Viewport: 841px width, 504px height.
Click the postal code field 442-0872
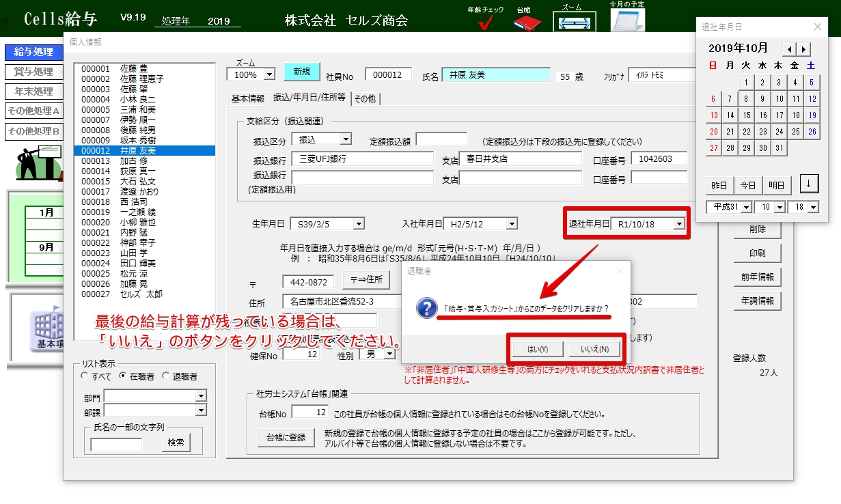click(309, 281)
